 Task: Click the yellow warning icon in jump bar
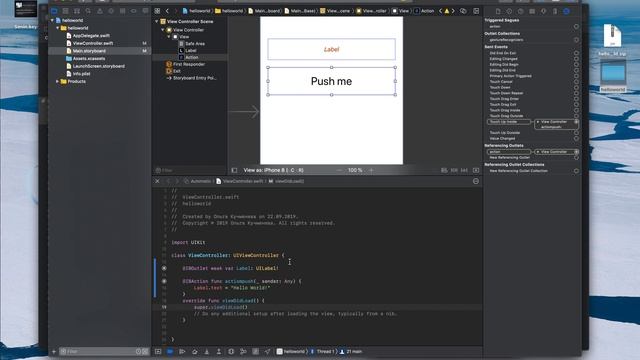[x=447, y=11]
